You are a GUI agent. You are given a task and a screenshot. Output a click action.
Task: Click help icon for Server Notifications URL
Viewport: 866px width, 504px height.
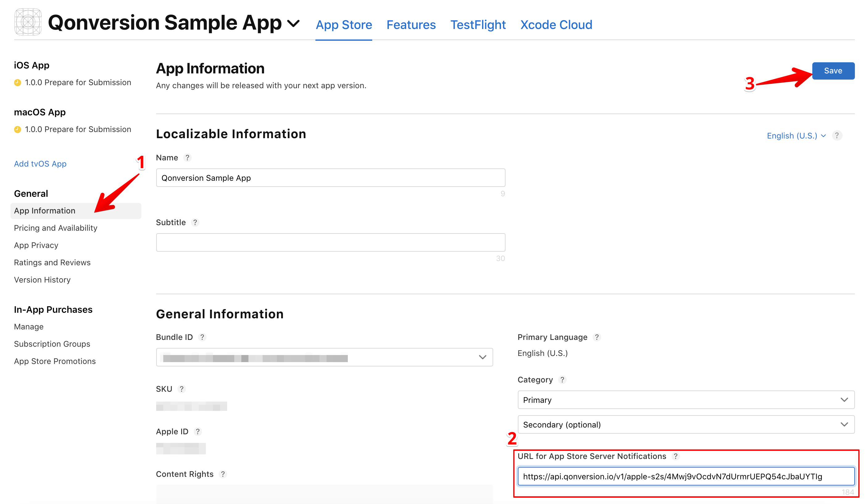(676, 456)
